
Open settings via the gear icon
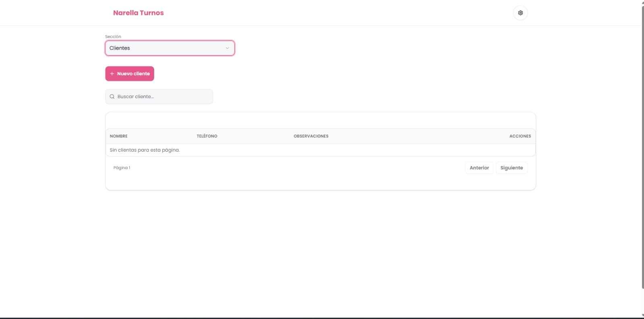point(520,13)
